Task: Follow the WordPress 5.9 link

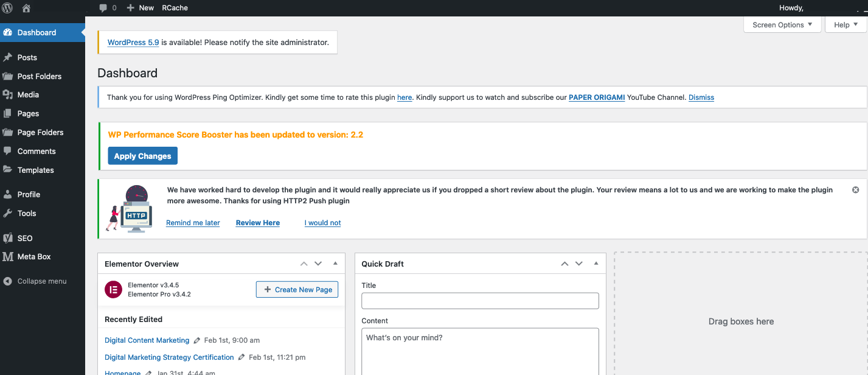Action: 133,43
